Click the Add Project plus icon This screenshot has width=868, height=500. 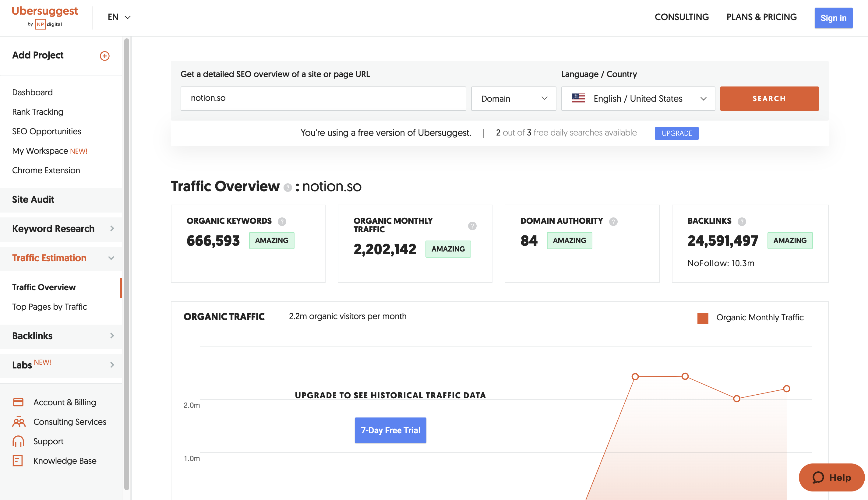[x=104, y=56]
